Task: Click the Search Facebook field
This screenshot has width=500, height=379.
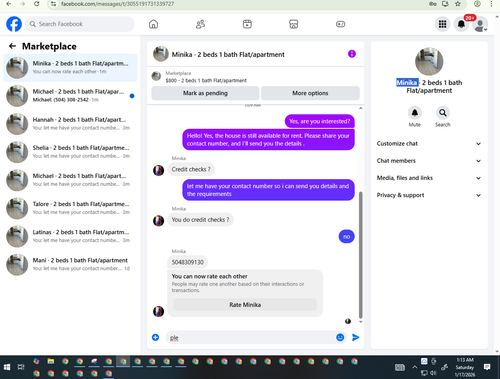Action: [x=80, y=24]
